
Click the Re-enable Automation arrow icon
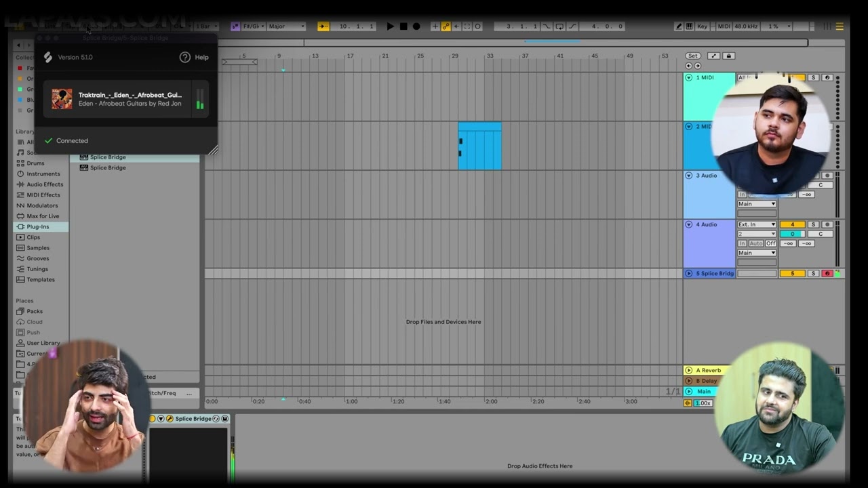pos(456,26)
